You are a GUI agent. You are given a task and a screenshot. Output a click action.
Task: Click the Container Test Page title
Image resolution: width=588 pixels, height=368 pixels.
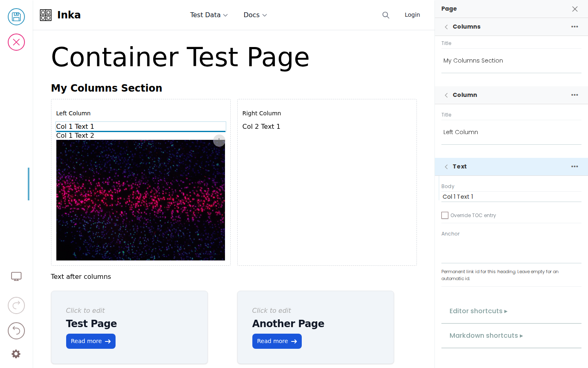tap(180, 57)
